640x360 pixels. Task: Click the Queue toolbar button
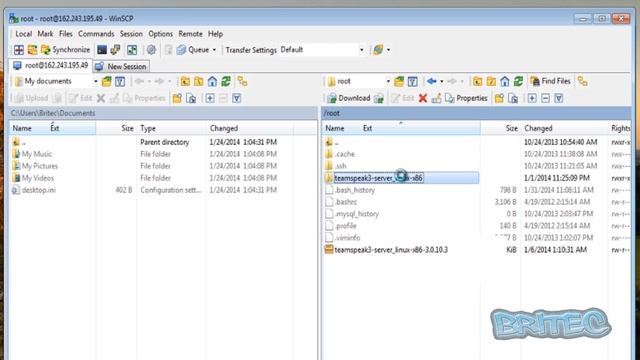193,50
